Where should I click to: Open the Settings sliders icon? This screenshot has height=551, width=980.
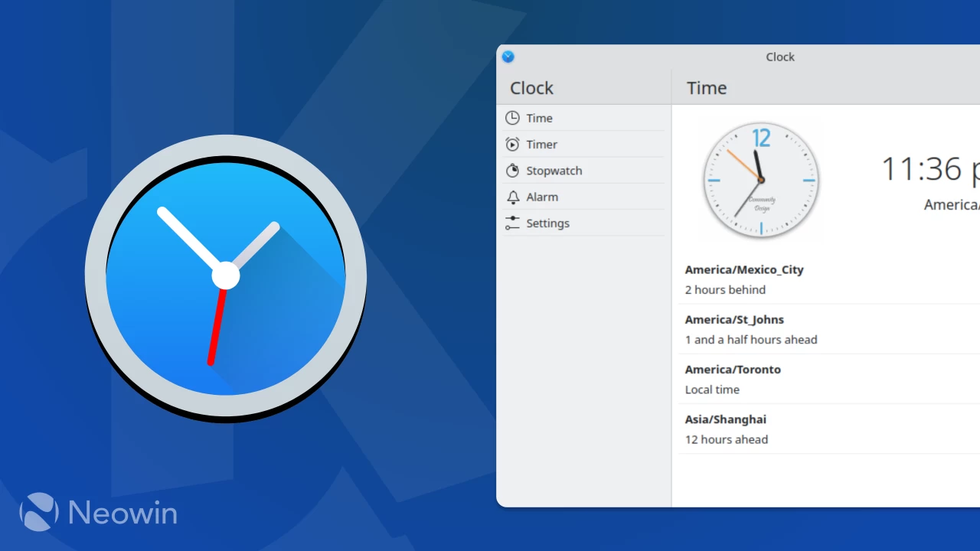512,223
